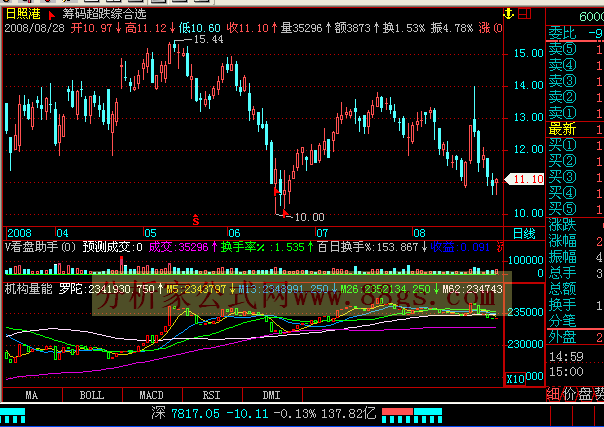This screenshot has width=604, height=427.
Task: Click the 日线 period label
Action: 524,233
